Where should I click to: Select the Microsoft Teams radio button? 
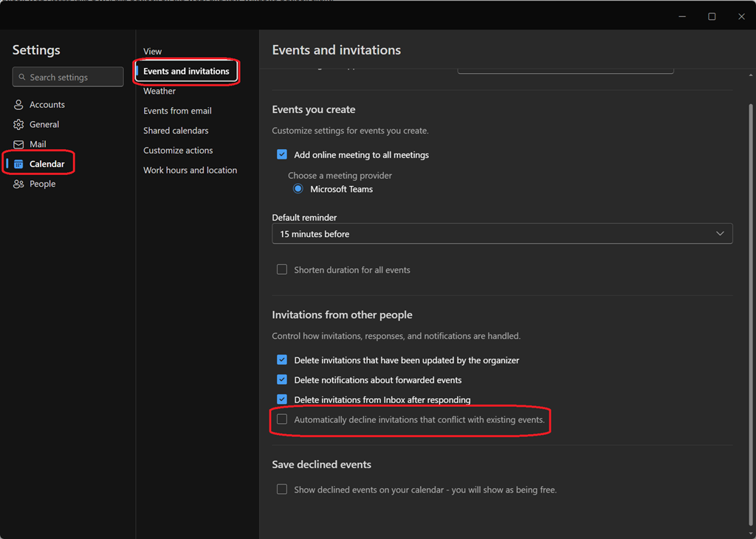pyautogui.click(x=298, y=189)
